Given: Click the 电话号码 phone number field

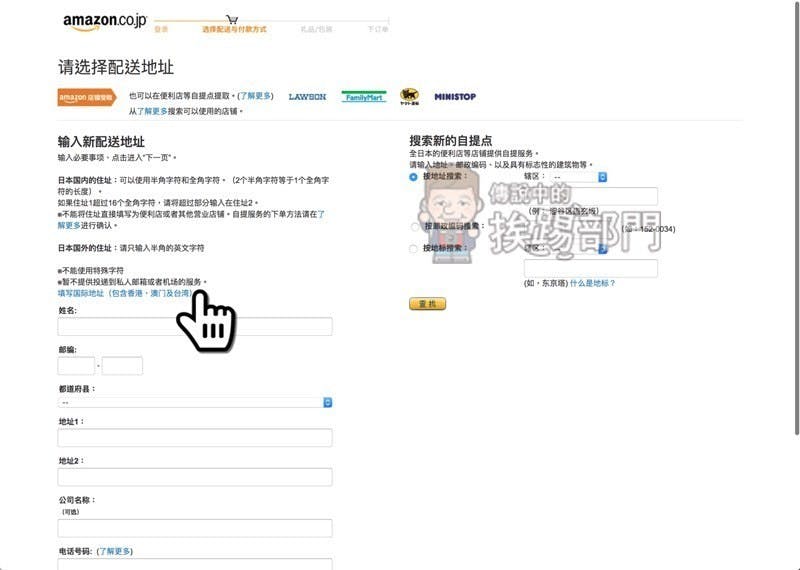Looking at the screenshot, I should click(x=195, y=564).
